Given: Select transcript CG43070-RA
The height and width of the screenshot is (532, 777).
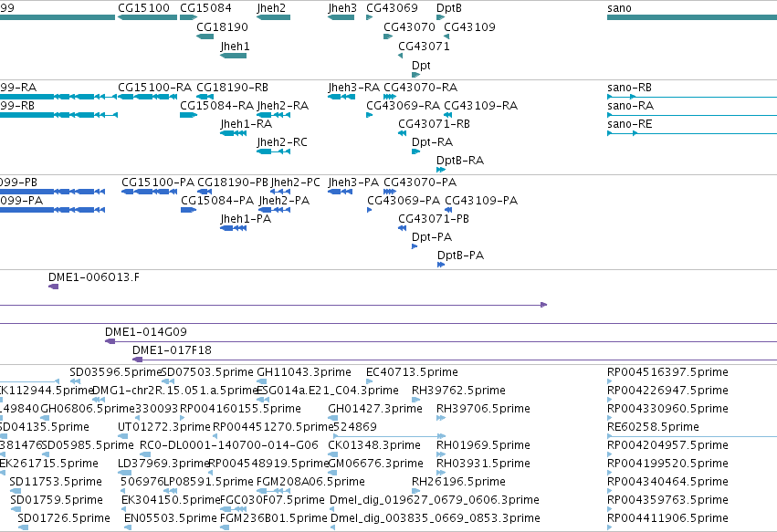Looking at the screenshot, I should (x=420, y=88).
